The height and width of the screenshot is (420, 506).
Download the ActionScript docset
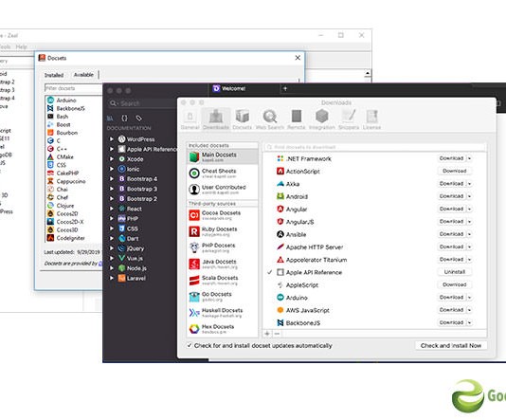(x=455, y=171)
